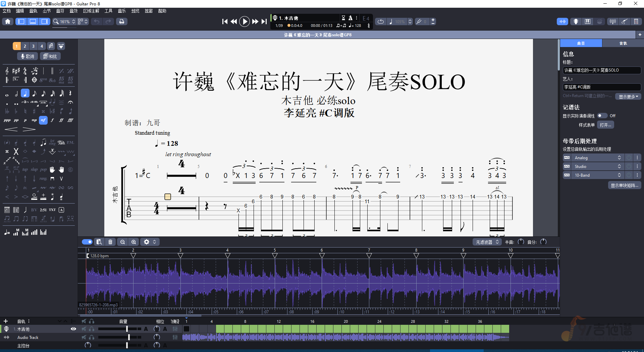
Task: Click the 和弦 button
Action: click(50, 56)
